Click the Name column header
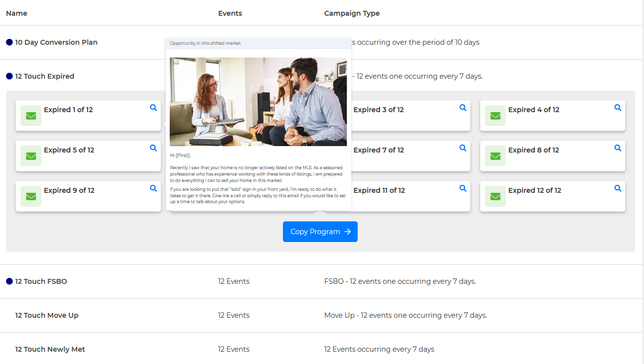 point(17,13)
